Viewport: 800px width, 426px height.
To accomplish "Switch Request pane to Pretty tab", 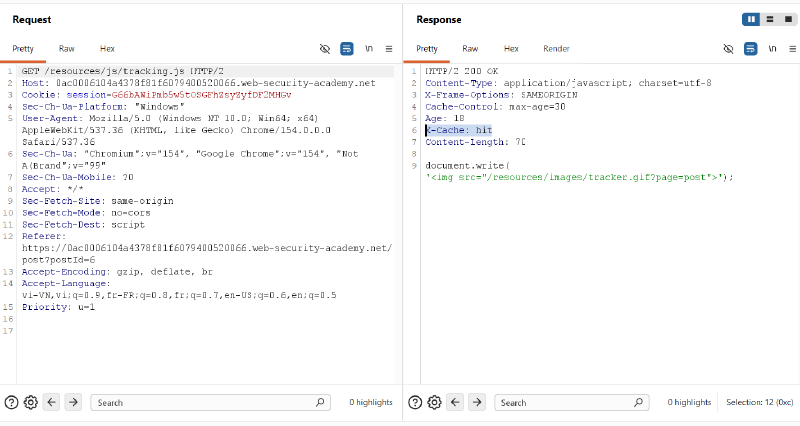I will pos(23,49).
